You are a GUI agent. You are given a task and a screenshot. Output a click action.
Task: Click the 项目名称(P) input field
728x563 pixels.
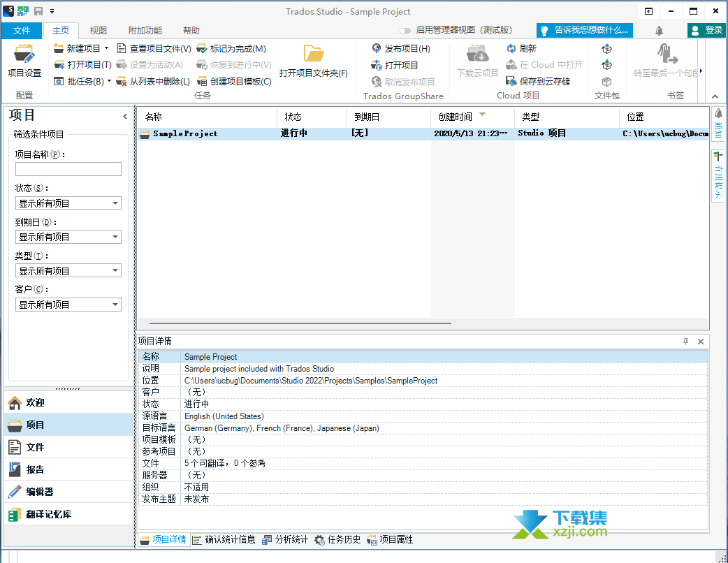click(x=68, y=169)
